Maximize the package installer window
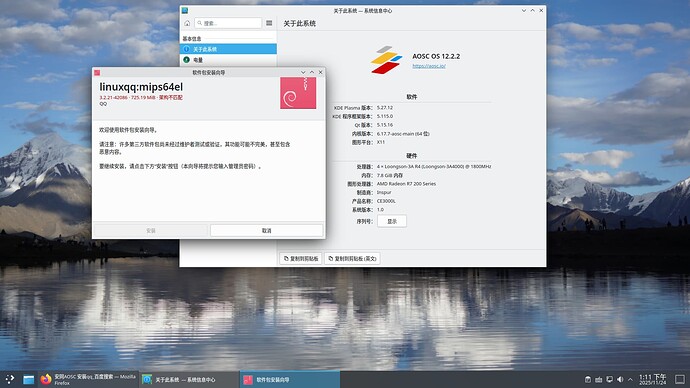Viewport: 690px width, 388px height. point(312,72)
